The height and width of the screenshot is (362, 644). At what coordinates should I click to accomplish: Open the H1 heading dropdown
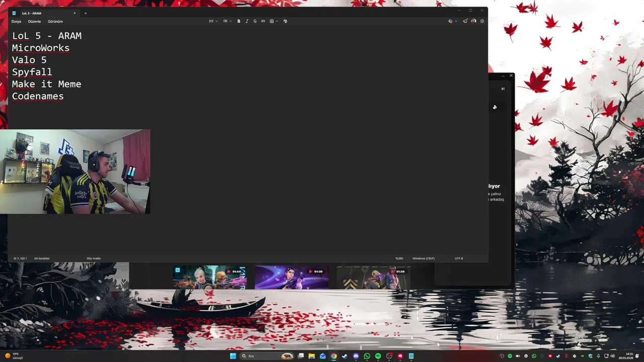(213, 21)
